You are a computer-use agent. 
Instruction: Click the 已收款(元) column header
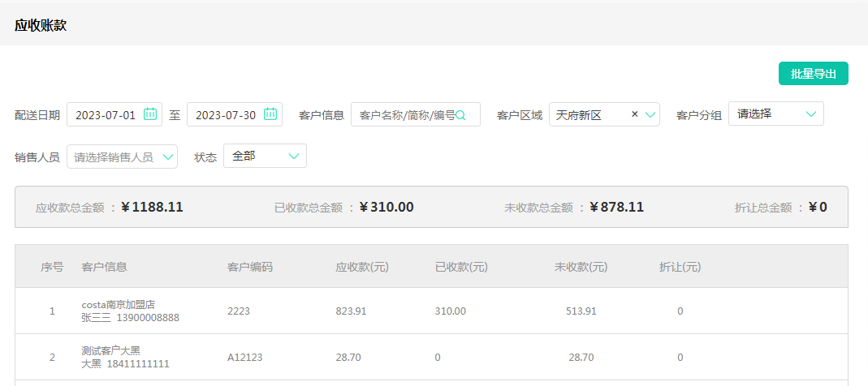461,267
